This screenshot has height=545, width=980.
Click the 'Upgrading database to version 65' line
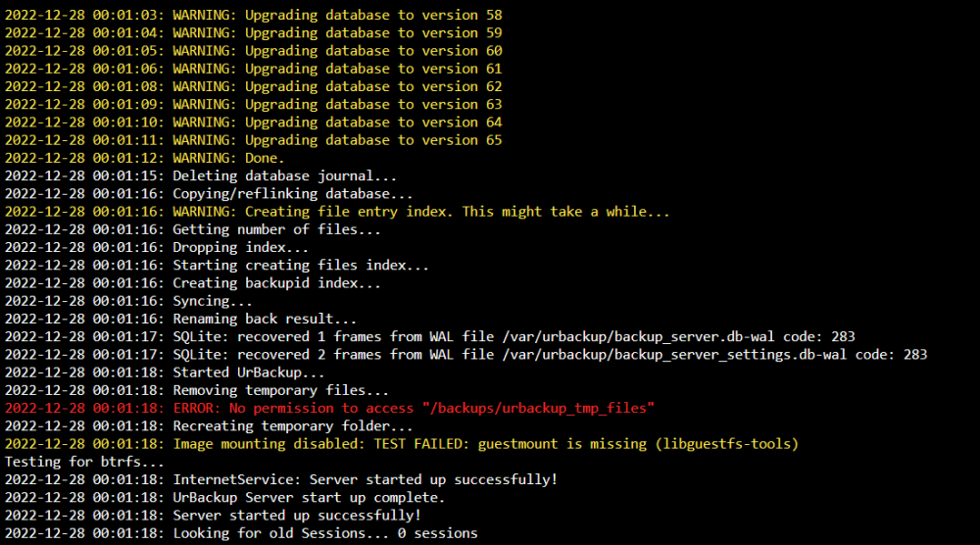[x=254, y=140]
